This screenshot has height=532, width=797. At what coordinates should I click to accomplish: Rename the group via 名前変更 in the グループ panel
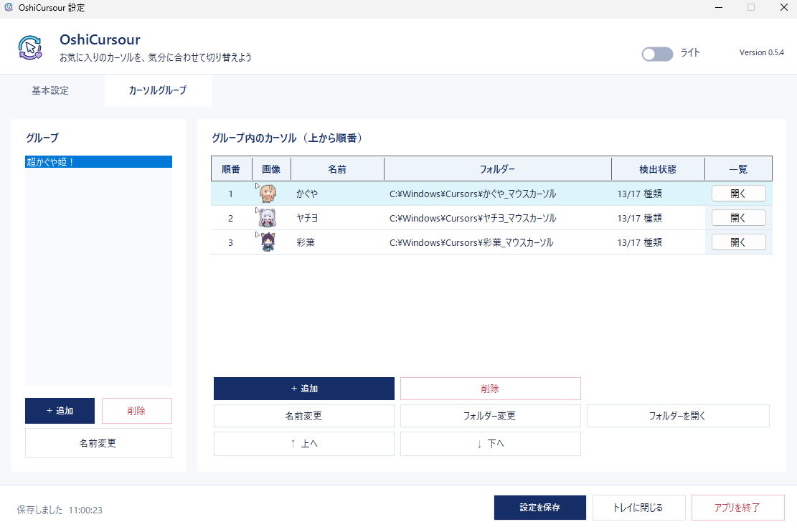[98, 443]
